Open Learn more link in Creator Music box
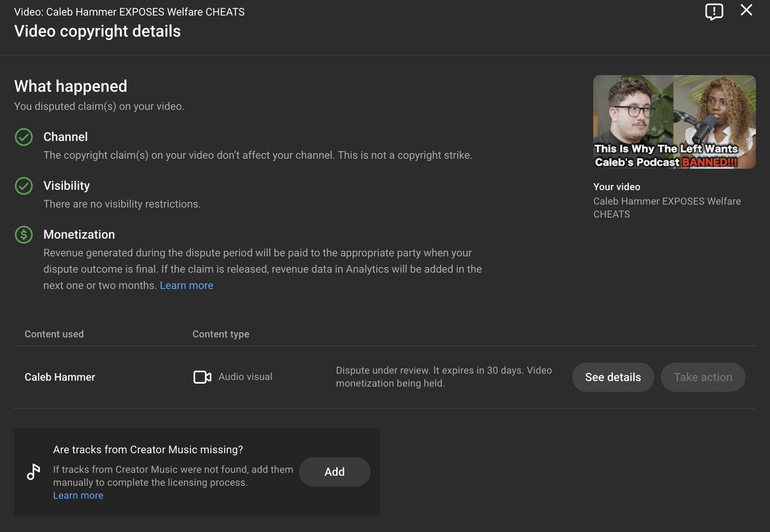This screenshot has height=532, width=770. (x=78, y=495)
